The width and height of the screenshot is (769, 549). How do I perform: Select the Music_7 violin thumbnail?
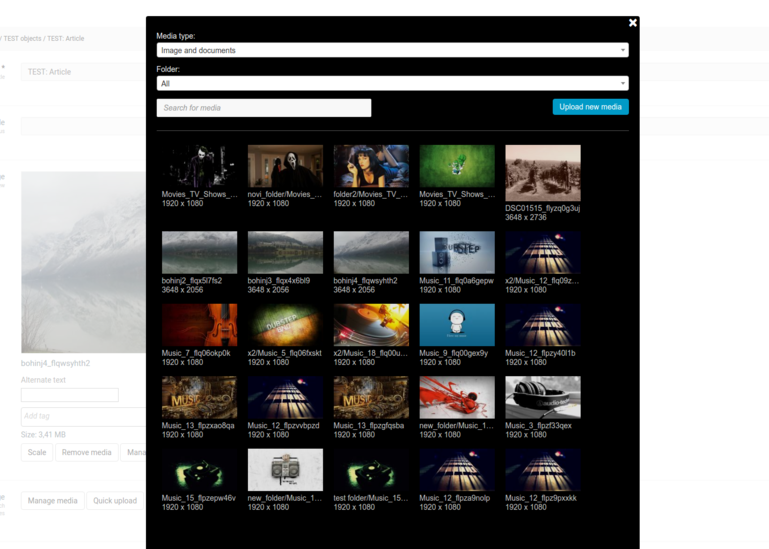pos(199,325)
